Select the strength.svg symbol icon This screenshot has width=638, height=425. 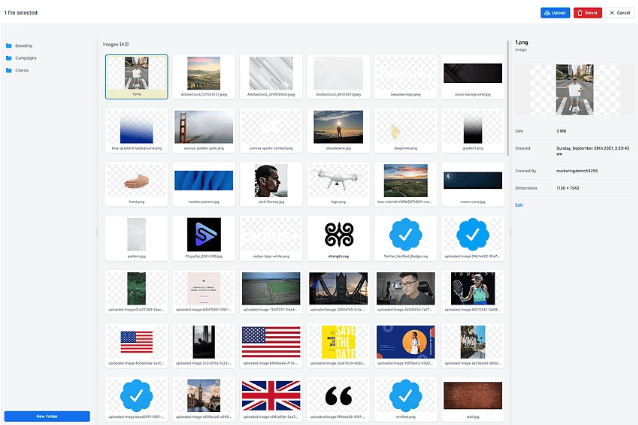(338, 234)
